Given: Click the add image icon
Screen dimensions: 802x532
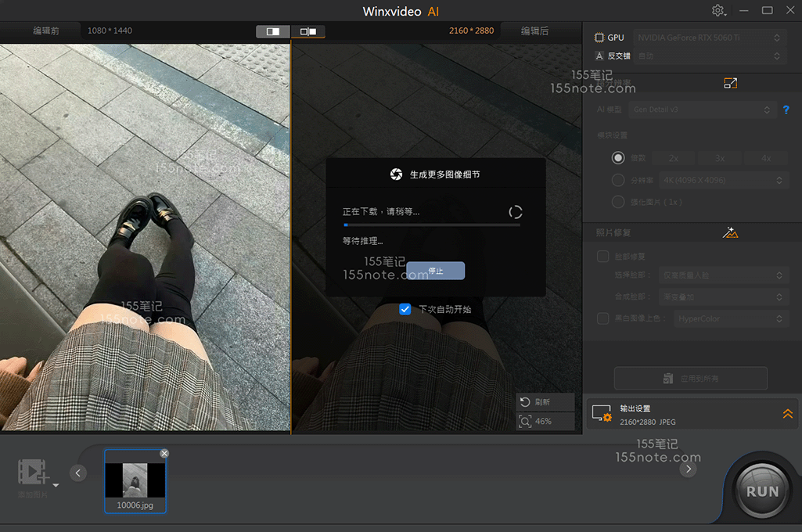Looking at the screenshot, I should [x=34, y=472].
